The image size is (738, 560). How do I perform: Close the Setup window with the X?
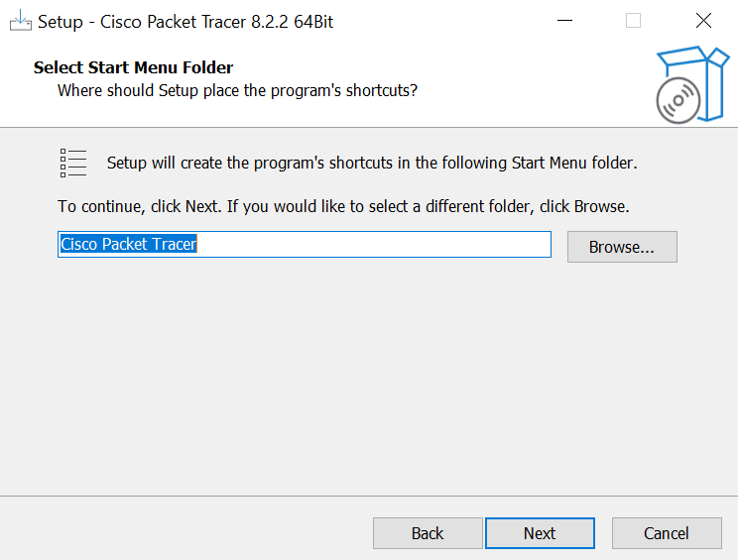[703, 21]
